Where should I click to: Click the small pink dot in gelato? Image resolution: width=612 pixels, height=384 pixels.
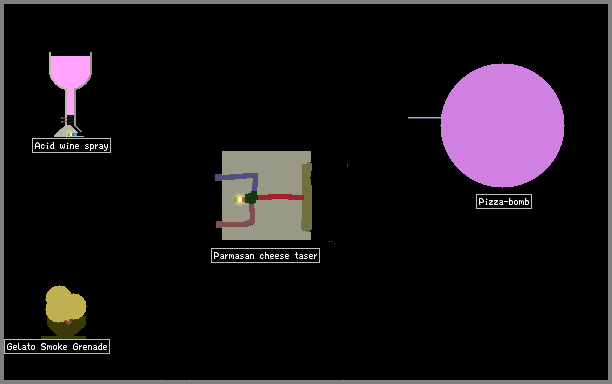tap(68, 322)
